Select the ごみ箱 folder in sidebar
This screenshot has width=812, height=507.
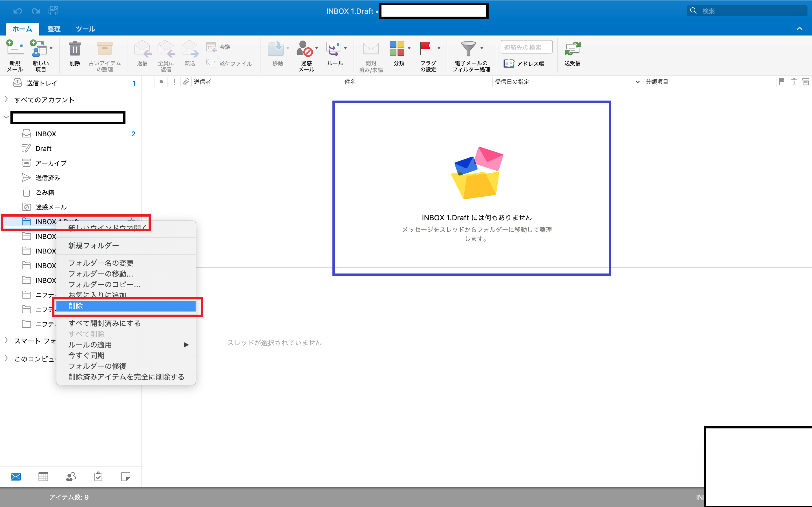click(45, 192)
